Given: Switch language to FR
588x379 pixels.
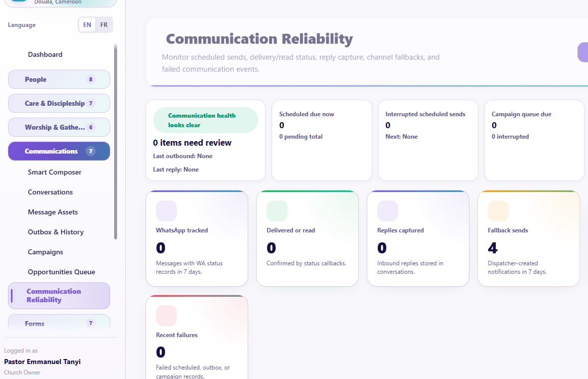Looking at the screenshot, I should (x=104, y=25).
